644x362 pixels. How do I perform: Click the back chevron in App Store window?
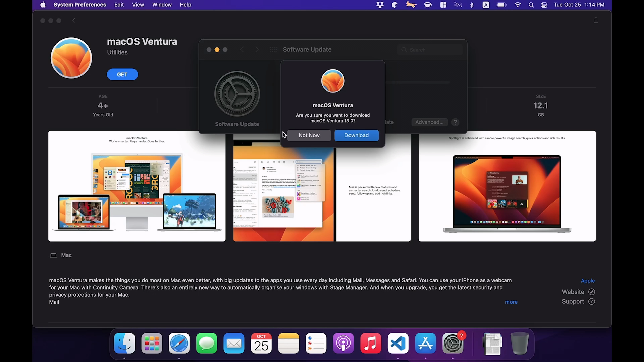click(x=74, y=20)
